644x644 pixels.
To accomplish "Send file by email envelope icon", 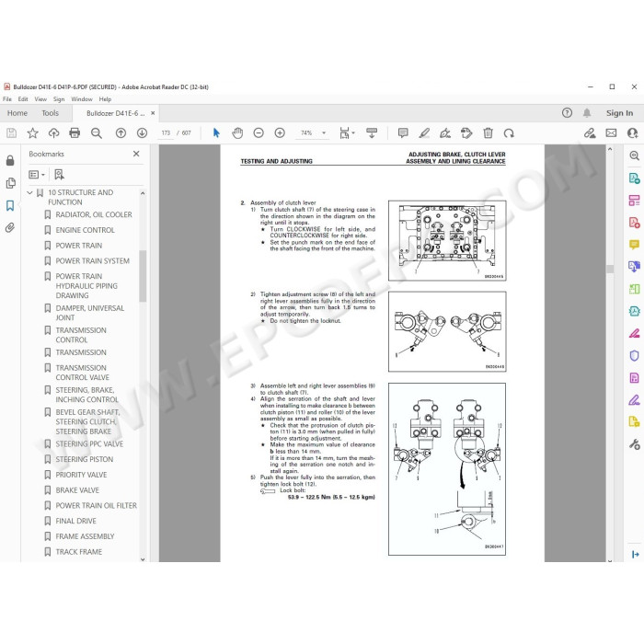I will [x=611, y=133].
